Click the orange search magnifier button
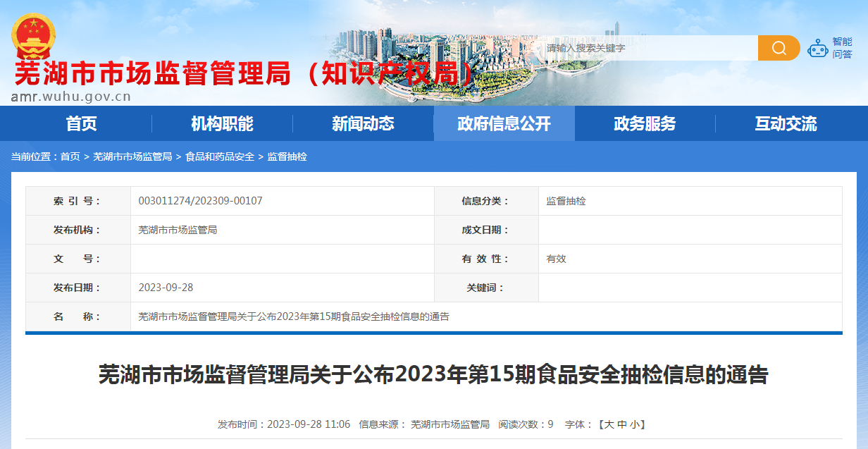Viewport: 868px width, 449px height. click(x=779, y=48)
